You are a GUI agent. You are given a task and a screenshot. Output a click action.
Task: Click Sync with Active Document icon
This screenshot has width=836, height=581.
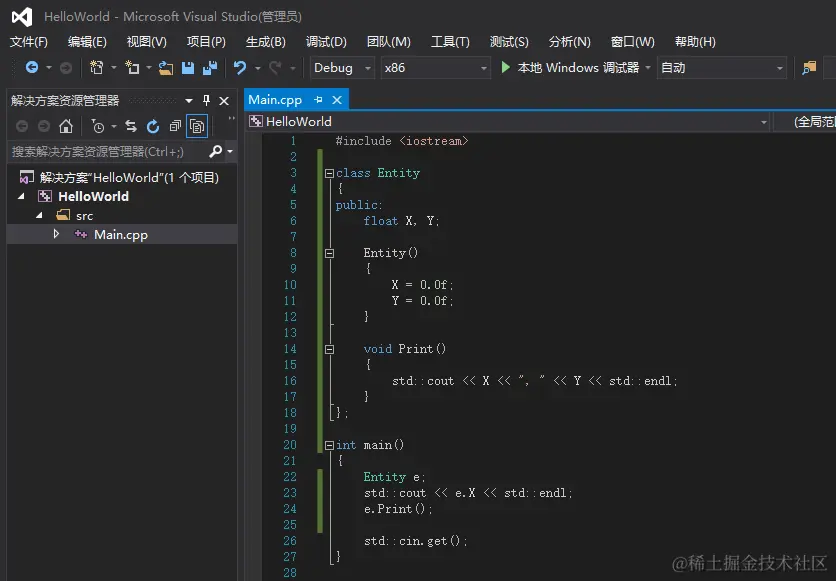pos(131,126)
